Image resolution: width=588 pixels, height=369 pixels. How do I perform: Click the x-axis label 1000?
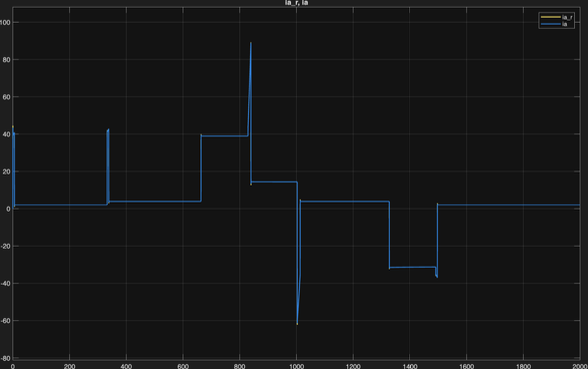[x=296, y=366]
